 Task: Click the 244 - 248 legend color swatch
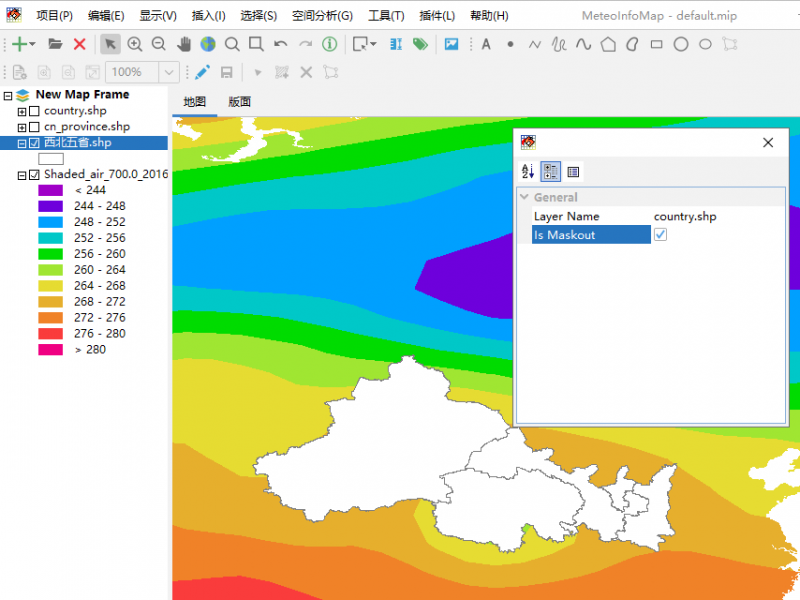point(51,206)
